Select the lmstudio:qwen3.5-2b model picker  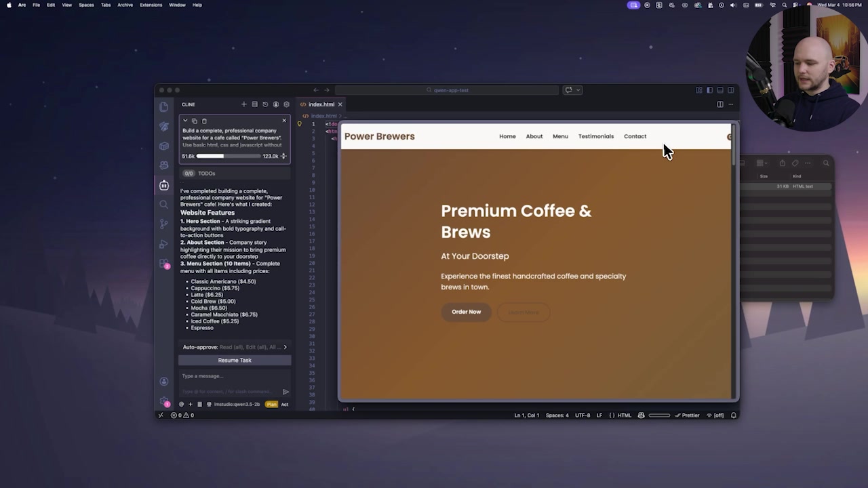click(237, 405)
